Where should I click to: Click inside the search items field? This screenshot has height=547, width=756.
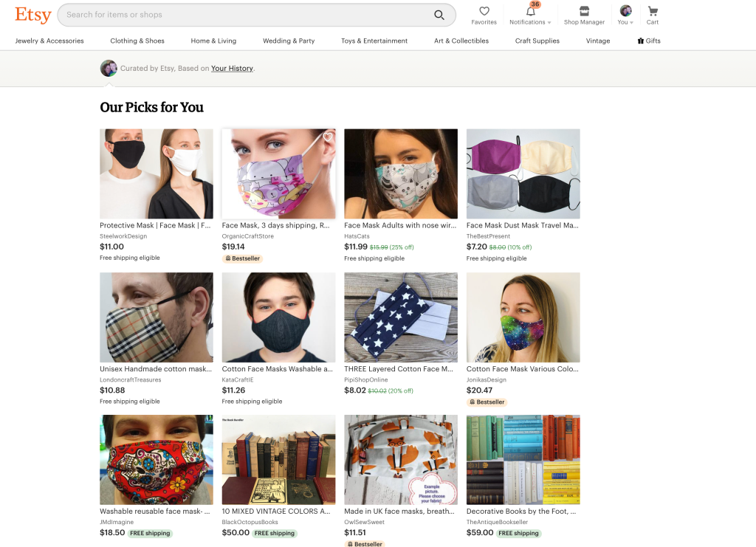pyautogui.click(x=244, y=15)
